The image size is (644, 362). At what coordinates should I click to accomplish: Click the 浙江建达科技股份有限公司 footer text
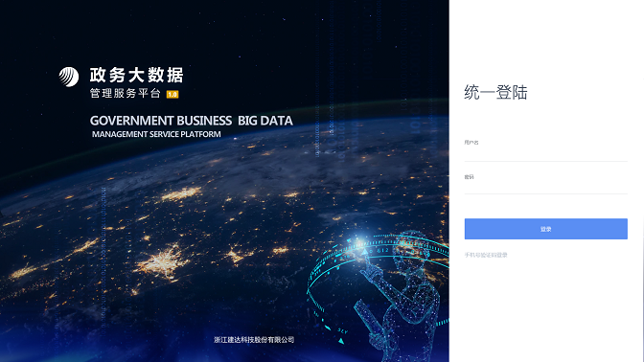[254, 340]
